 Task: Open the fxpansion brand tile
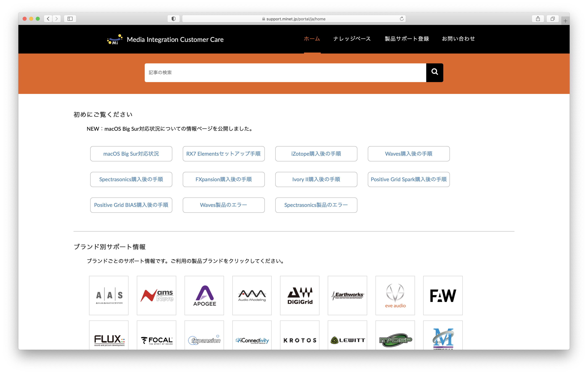pos(204,335)
